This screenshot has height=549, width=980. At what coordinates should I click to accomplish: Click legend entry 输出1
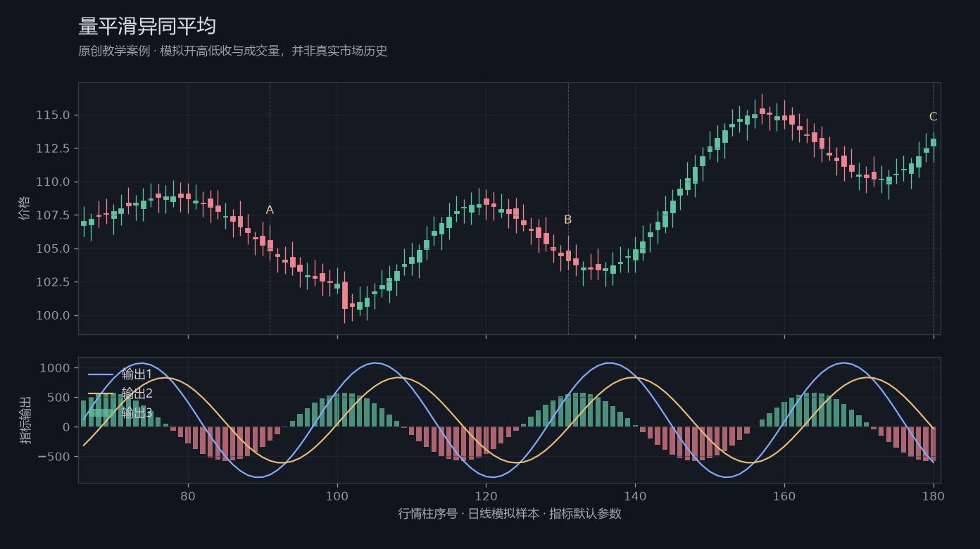pyautogui.click(x=137, y=374)
